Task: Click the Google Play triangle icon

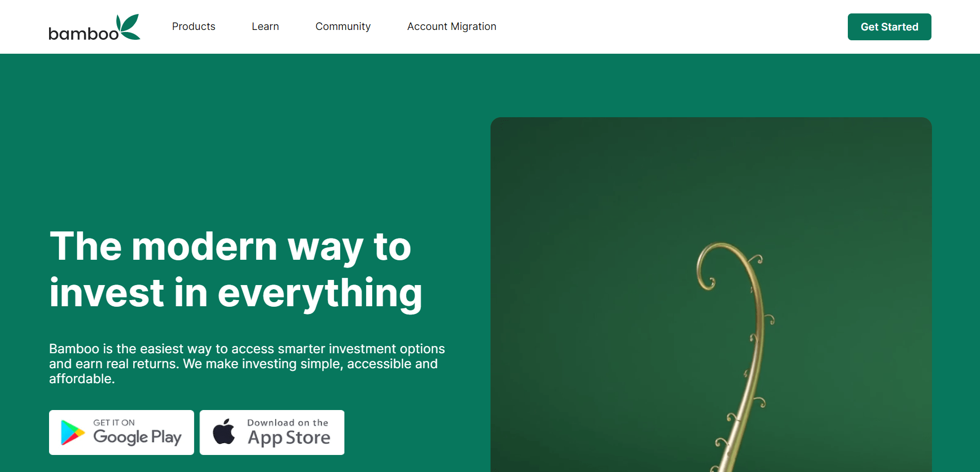Action: tap(73, 432)
